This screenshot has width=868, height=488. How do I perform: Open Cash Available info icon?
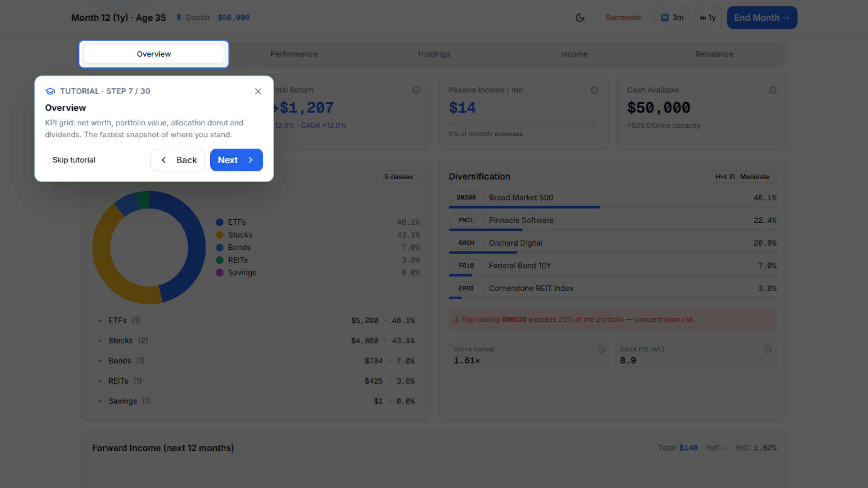pos(773,90)
